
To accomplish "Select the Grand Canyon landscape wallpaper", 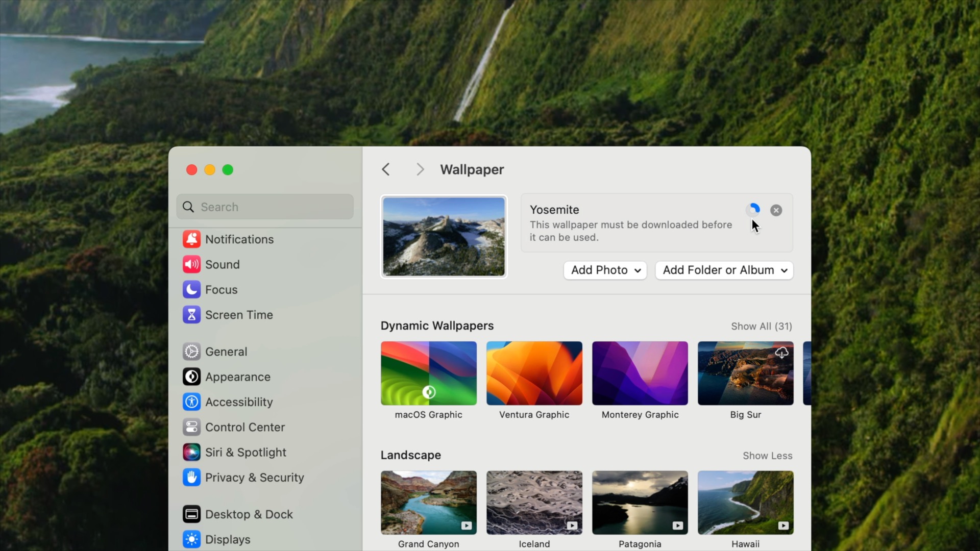I will tap(428, 502).
